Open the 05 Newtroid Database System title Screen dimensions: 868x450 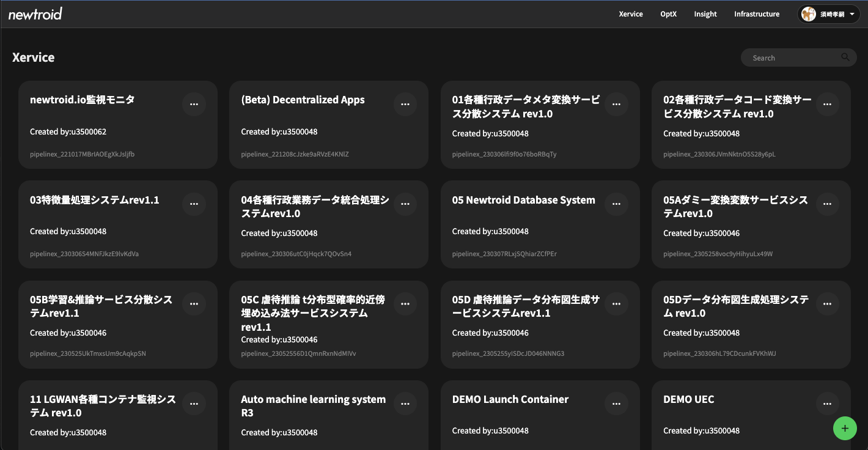click(524, 200)
